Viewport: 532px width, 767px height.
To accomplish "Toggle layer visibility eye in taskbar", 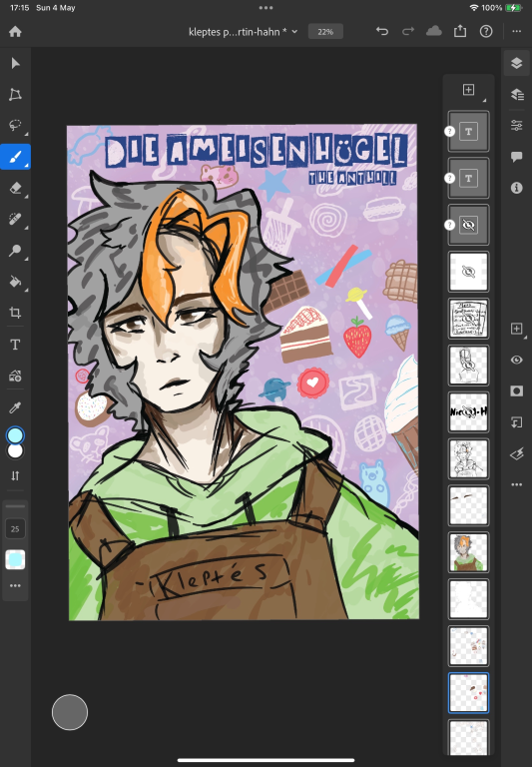I will coord(516,360).
